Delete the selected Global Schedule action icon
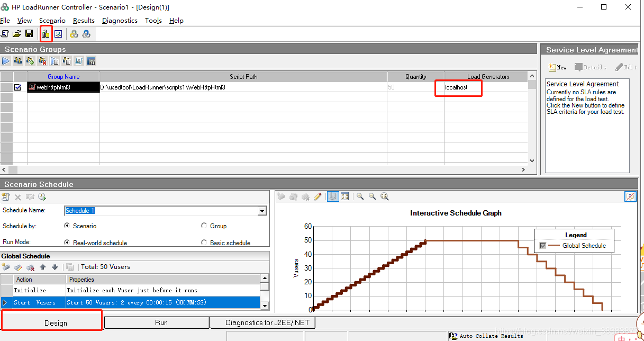Image resolution: width=644 pixels, height=341 pixels. (30, 267)
